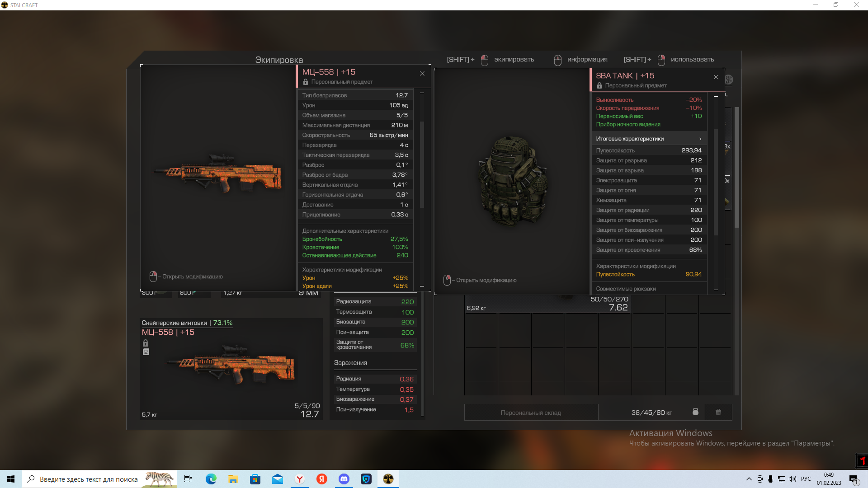Viewport: 868px width, 488px height.
Task: Click the SBA TANK armor preview image
Action: click(x=514, y=180)
